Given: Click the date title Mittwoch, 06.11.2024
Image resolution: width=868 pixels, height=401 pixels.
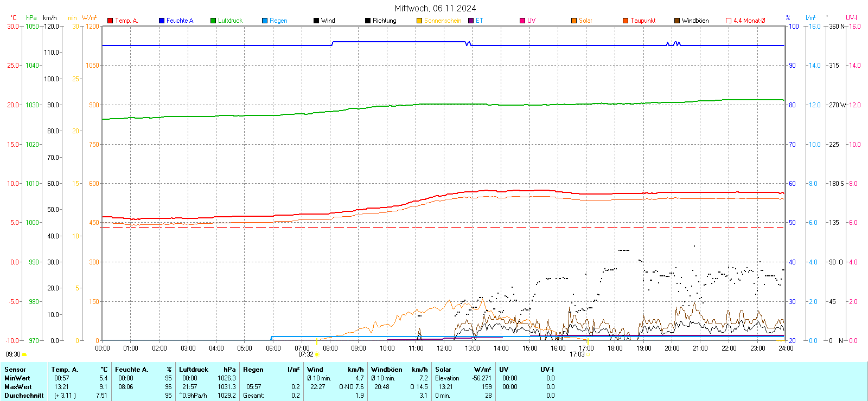Looking at the screenshot, I should [435, 8].
